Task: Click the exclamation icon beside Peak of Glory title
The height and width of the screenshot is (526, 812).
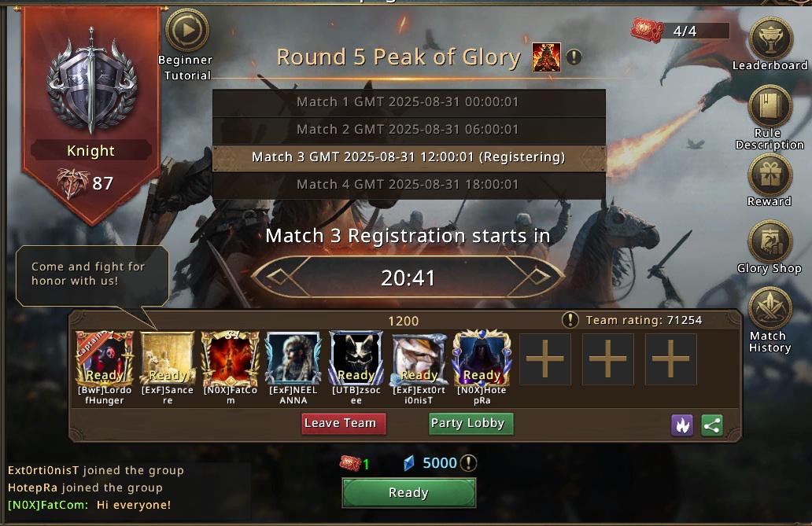Action: [x=574, y=57]
